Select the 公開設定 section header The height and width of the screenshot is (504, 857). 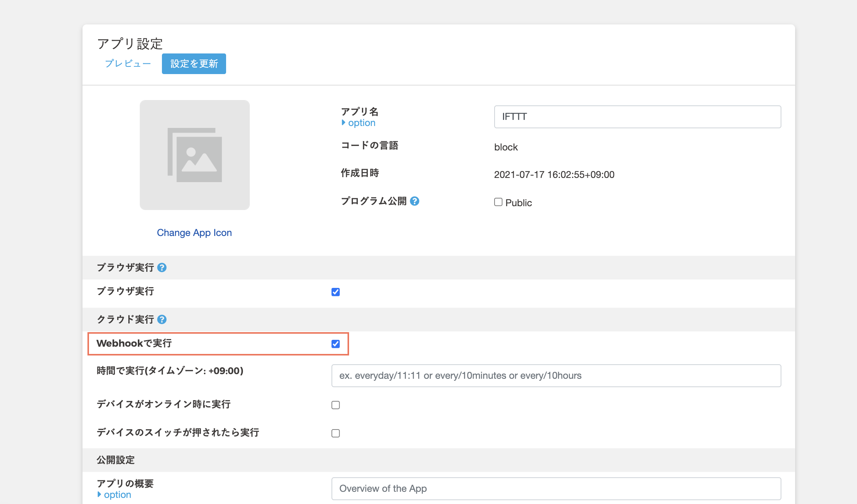(x=115, y=460)
